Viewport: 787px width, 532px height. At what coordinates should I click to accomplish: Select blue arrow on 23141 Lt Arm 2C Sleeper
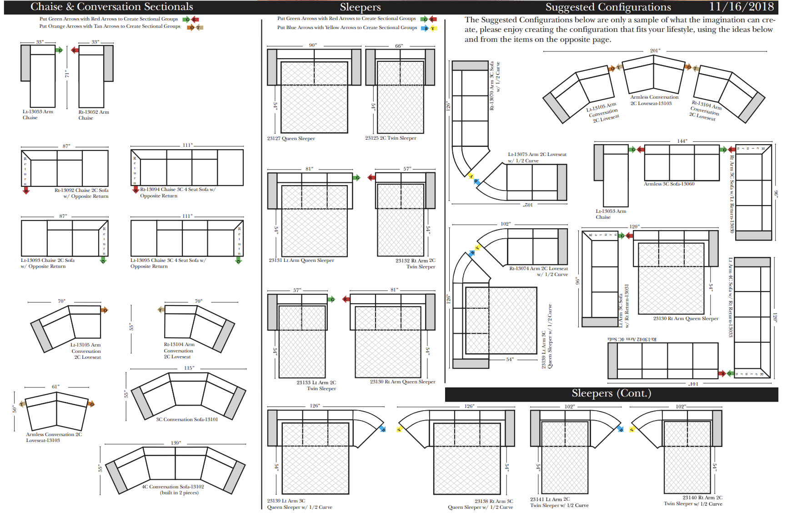coord(621,429)
